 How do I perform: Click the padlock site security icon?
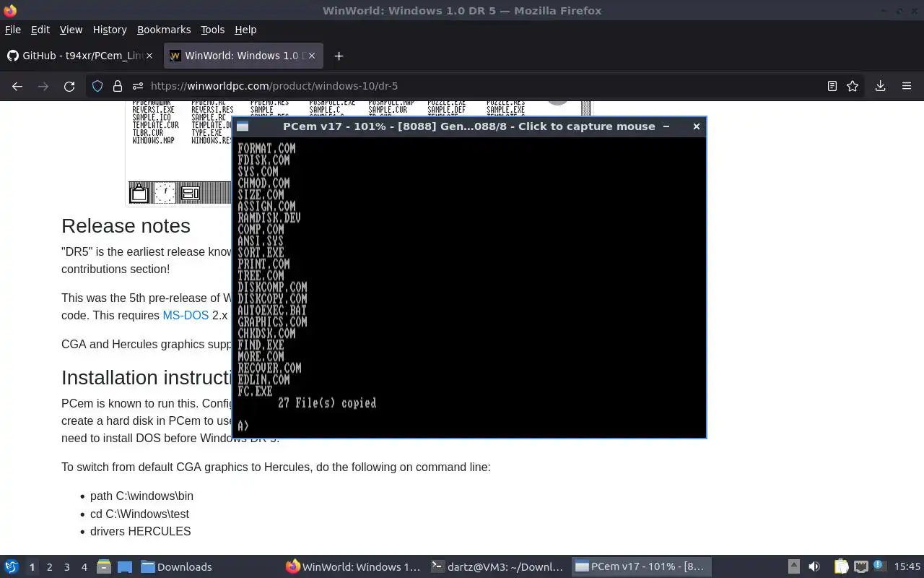[x=118, y=86]
